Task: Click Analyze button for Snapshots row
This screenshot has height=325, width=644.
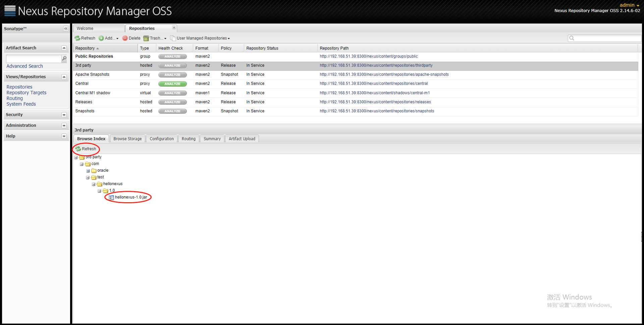Action: click(x=172, y=111)
